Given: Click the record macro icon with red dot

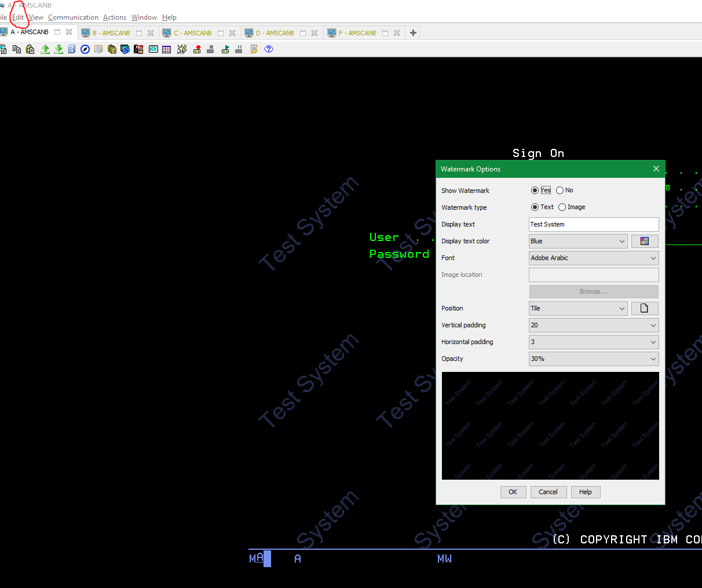Looking at the screenshot, I should 197,49.
